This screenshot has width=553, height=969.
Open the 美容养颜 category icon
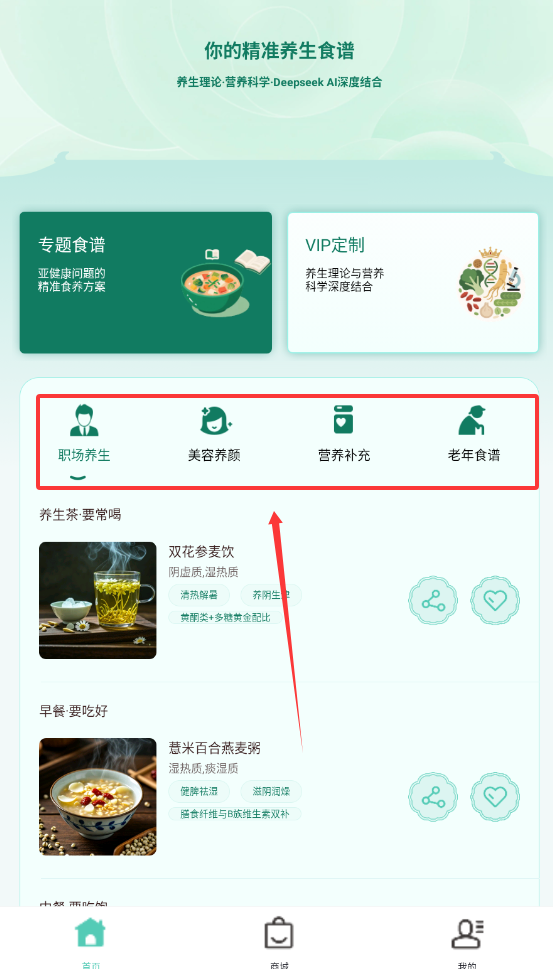point(214,421)
